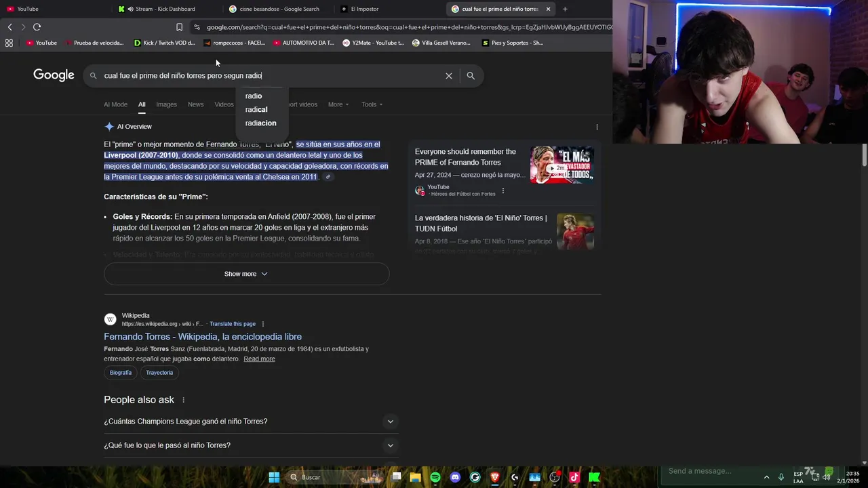Open the Kick app on the taskbar

tap(594, 477)
